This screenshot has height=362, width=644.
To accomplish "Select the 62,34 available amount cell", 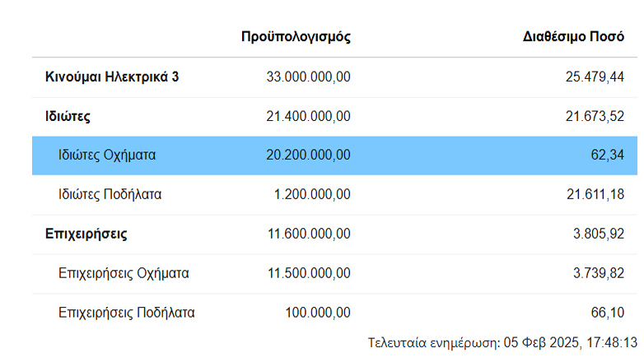I will coord(607,155).
